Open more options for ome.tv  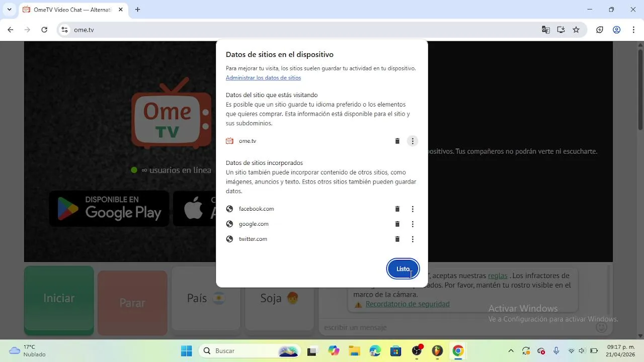(413, 141)
